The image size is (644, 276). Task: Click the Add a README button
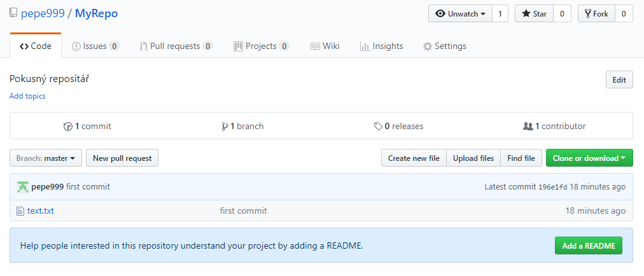tap(589, 245)
